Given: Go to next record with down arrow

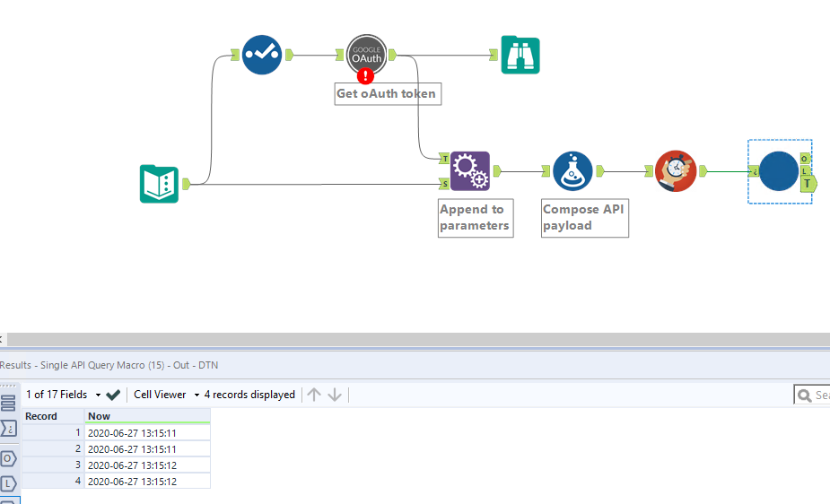Looking at the screenshot, I should coord(335,395).
